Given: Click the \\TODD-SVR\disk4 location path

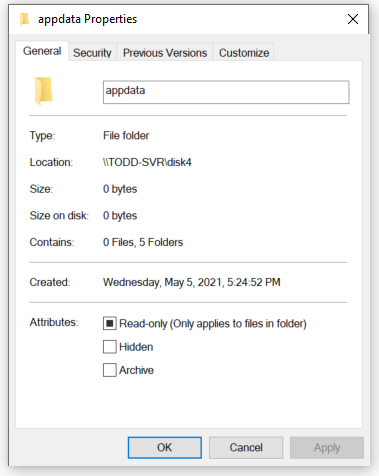Looking at the screenshot, I should 147,162.
